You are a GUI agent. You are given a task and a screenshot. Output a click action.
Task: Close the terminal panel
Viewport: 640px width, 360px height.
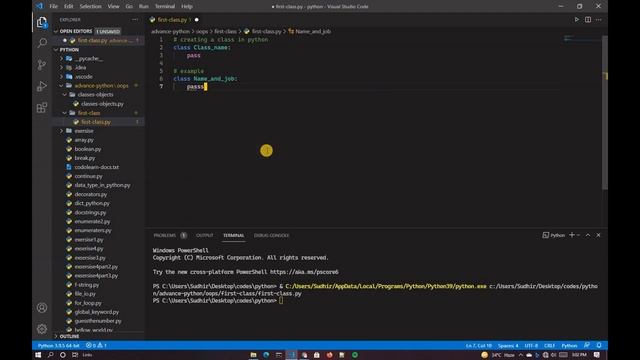tap(598, 235)
